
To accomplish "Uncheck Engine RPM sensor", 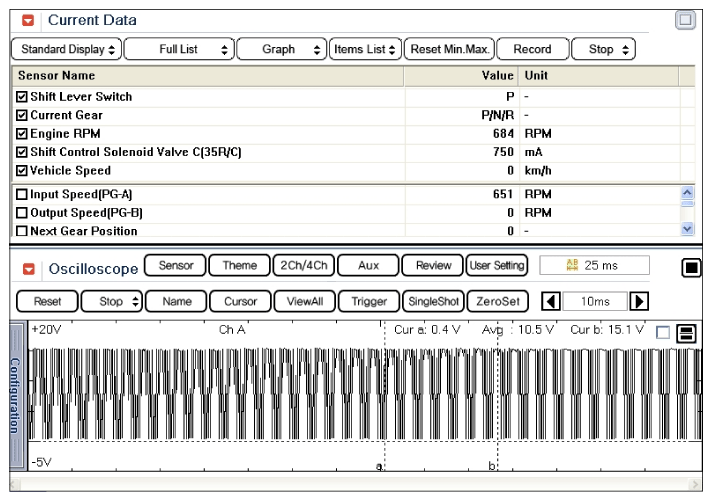I will click(21, 134).
